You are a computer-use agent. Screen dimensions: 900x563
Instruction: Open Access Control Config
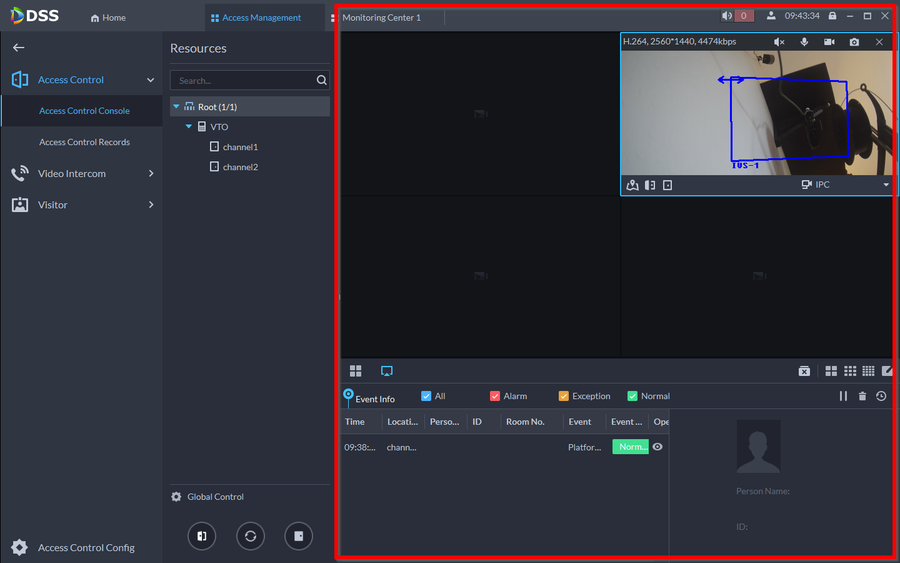[x=85, y=547]
